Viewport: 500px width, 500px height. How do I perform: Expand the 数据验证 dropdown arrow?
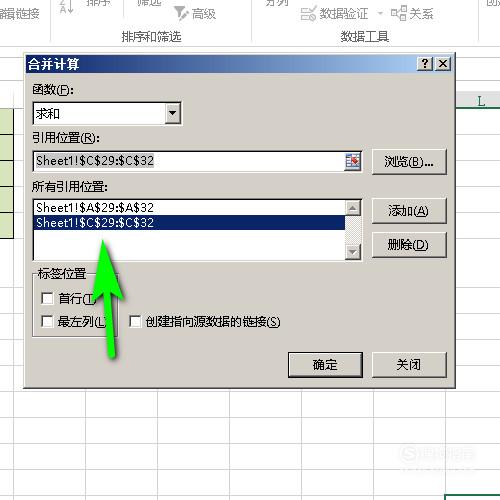[380, 14]
